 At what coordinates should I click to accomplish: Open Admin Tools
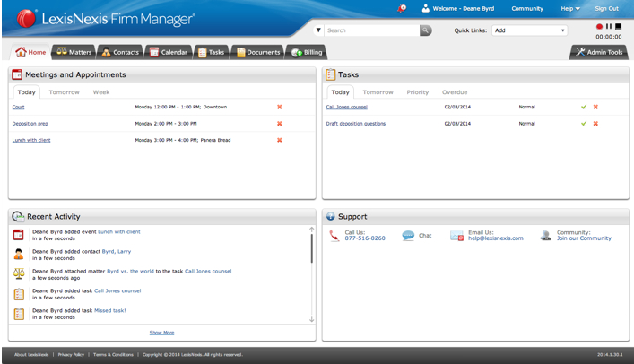pos(599,52)
